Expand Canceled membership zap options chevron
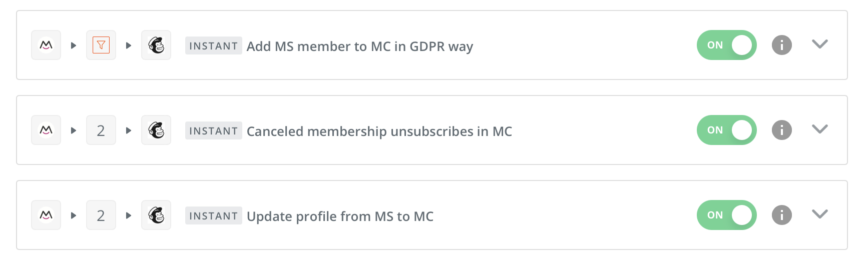 click(x=819, y=129)
